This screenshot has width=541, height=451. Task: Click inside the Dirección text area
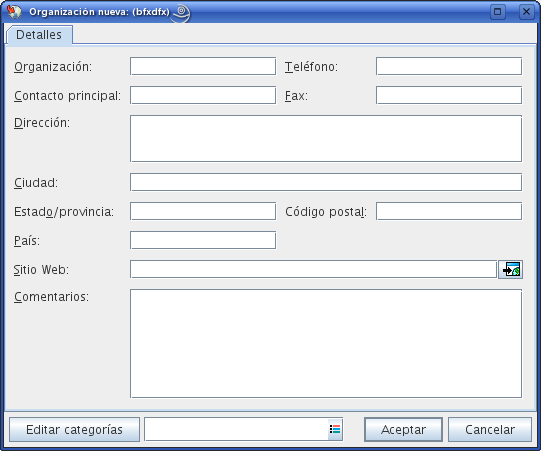pyautogui.click(x=326, y=138)
